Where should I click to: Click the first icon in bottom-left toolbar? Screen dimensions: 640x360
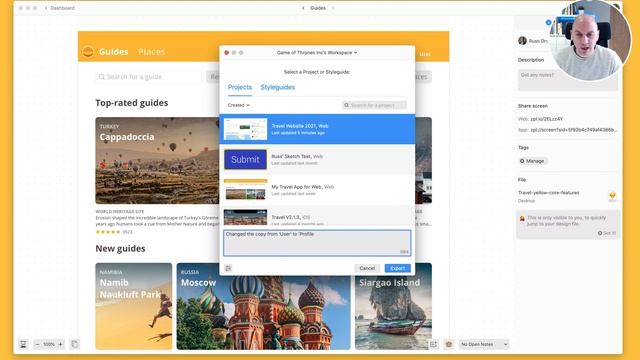23,344
